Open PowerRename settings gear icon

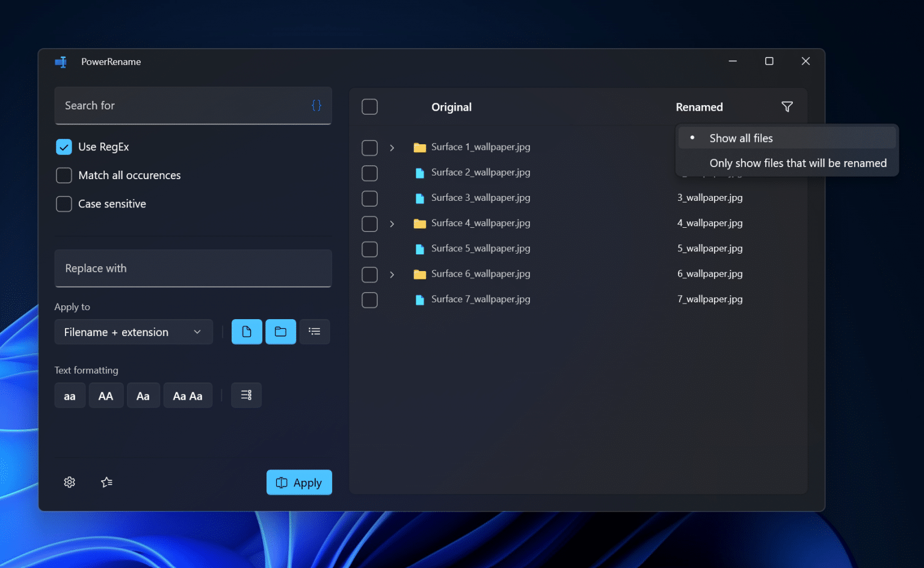coord(70,482)
